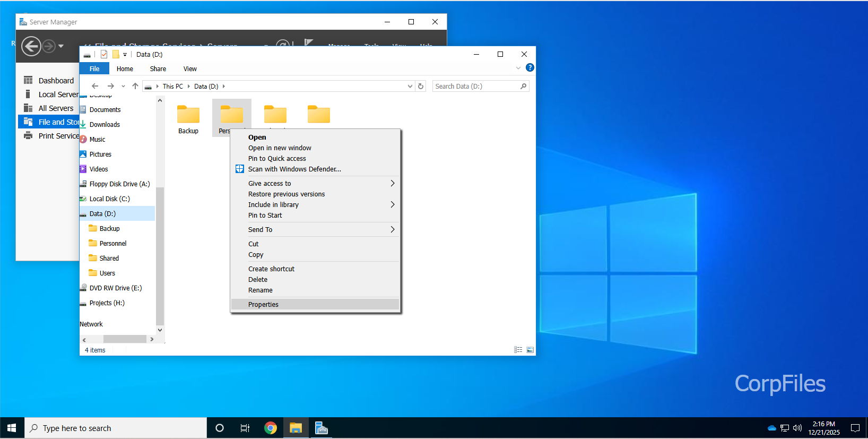Open Server Manager from the taskbar
Viewport: 868px width, 439px height.
pyautogui.click(x=321, y=428)
